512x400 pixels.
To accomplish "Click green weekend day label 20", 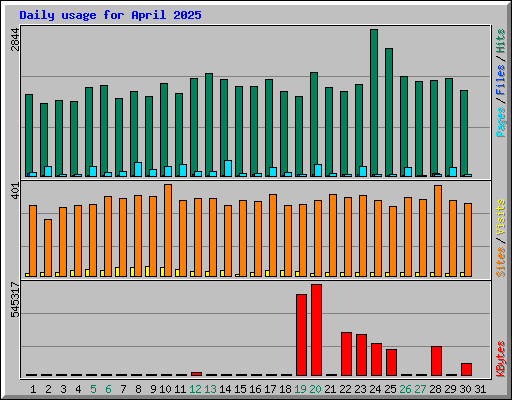I will pos(315,389).
